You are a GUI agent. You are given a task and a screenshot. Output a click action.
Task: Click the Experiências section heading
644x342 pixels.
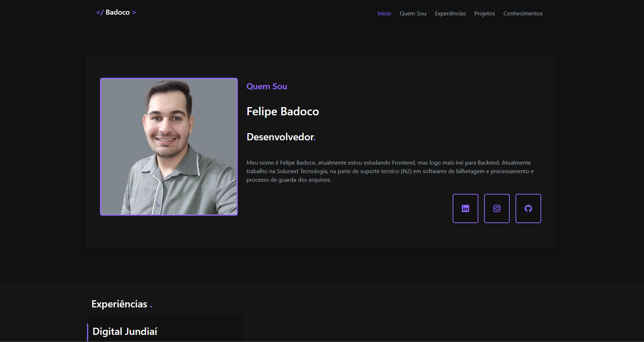119,304
